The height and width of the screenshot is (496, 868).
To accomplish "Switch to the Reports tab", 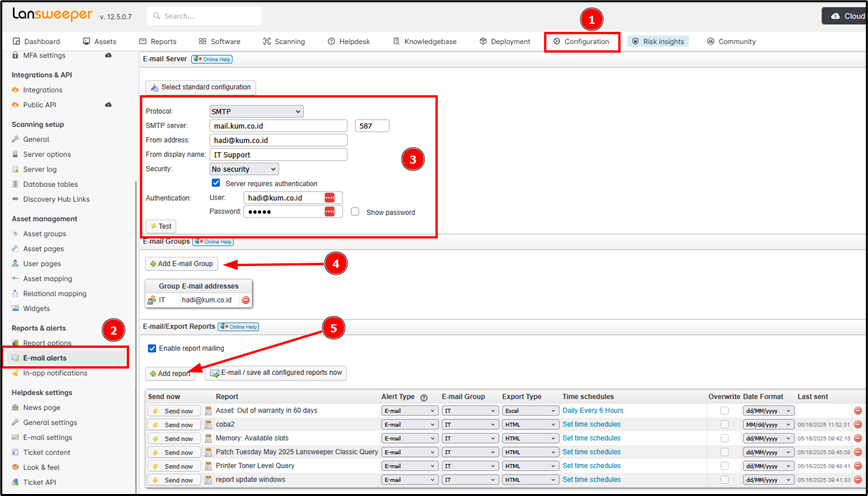I will 158,42.
